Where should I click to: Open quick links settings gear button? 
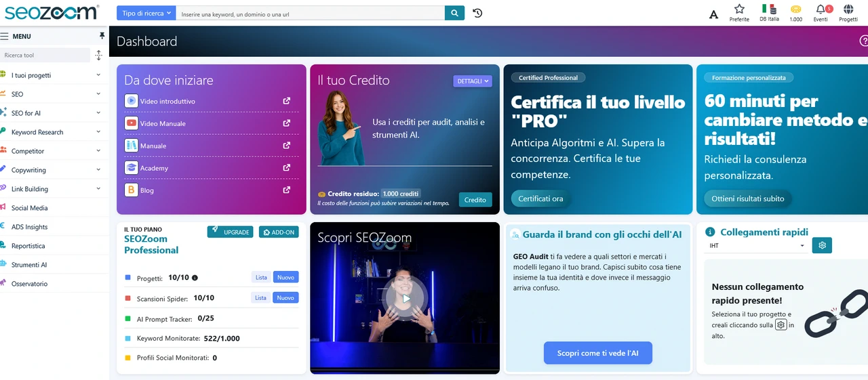point(822,245)
